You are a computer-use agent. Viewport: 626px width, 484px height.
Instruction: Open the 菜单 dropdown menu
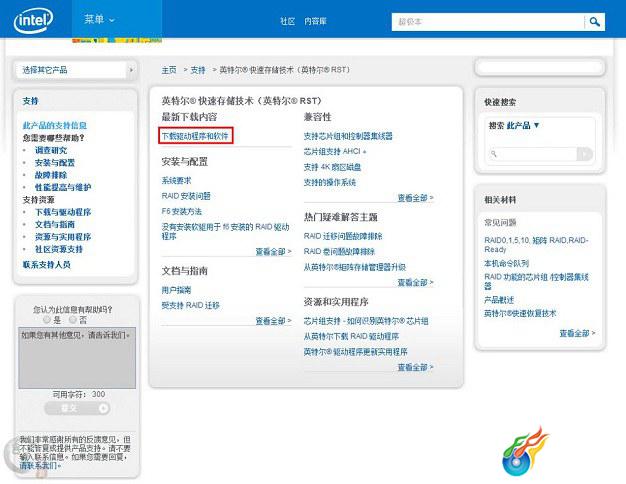tap(99, 19)
